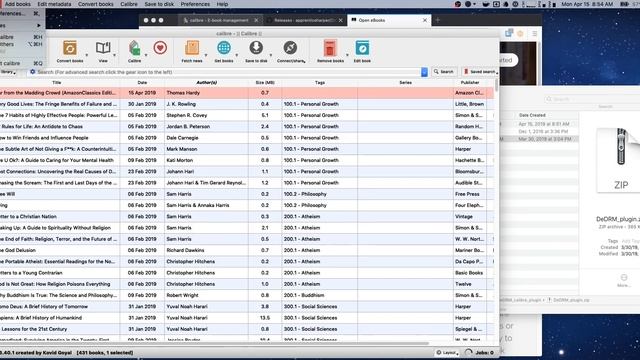Expand the Calibre library dropdown arrow

pyautogui.click(x=146, y=55)
